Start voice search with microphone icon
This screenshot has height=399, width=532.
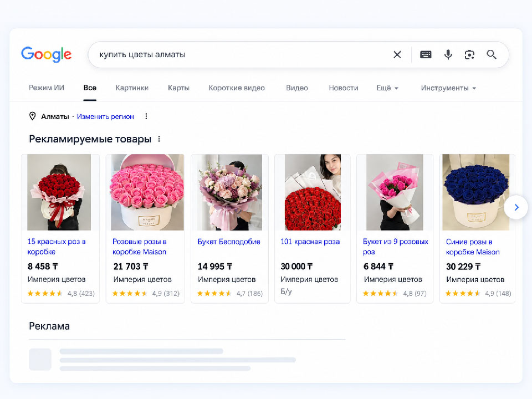(448, 55)
